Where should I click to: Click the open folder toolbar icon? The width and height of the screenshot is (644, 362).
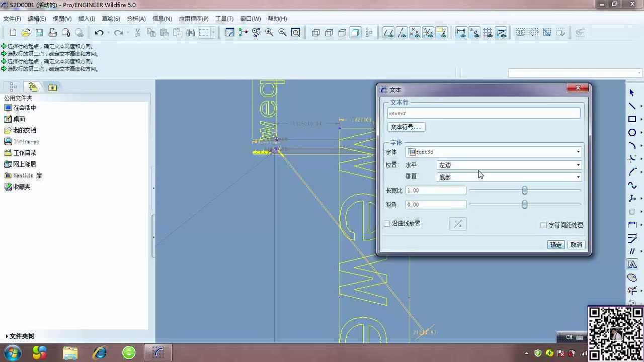(26, 33)
